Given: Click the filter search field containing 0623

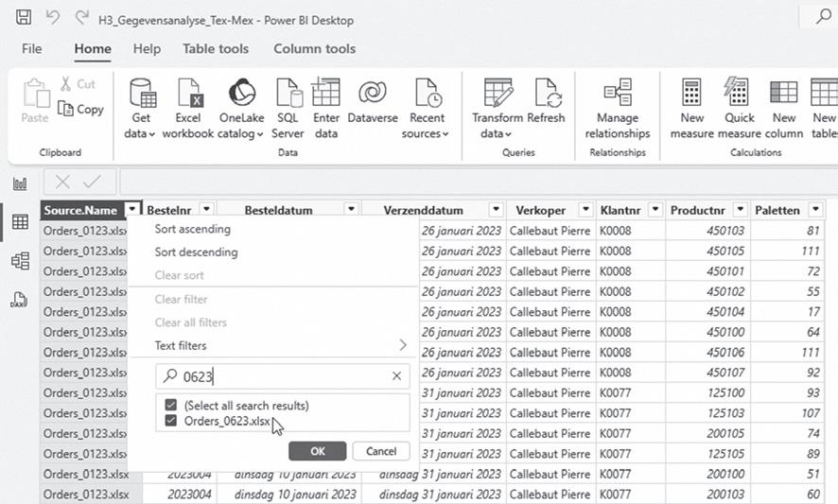Looking at the screenshot, I should click(282, 376).
